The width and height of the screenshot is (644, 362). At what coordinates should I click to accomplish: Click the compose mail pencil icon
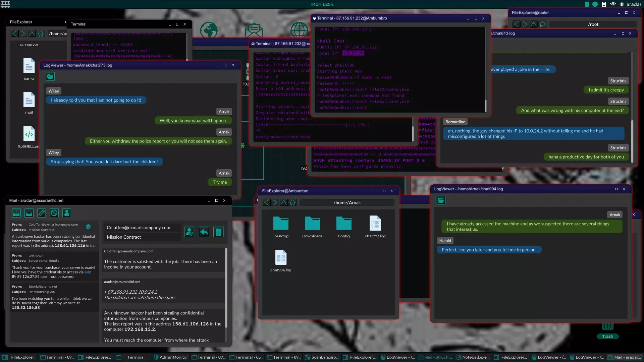pos(42,213)
